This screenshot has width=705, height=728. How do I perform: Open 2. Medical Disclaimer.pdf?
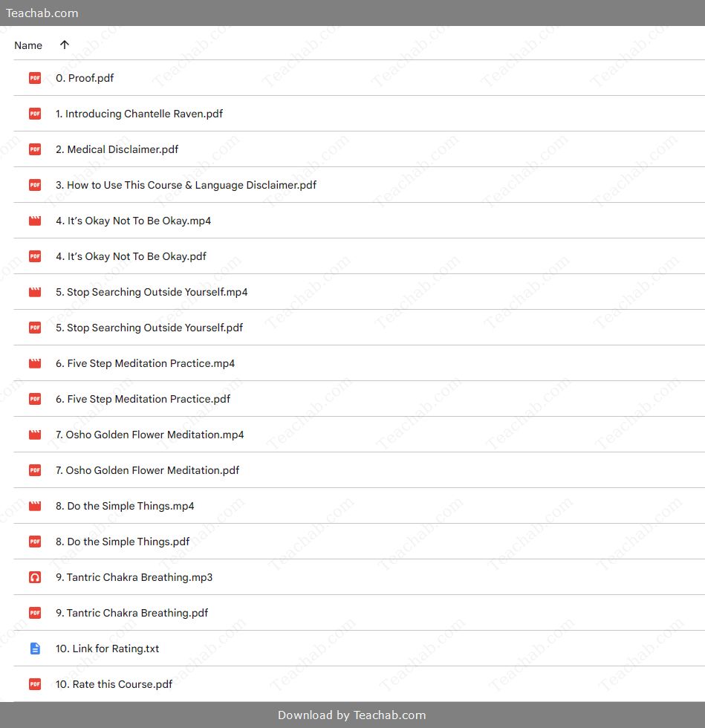pyautogui.click(x=117, y=149)
